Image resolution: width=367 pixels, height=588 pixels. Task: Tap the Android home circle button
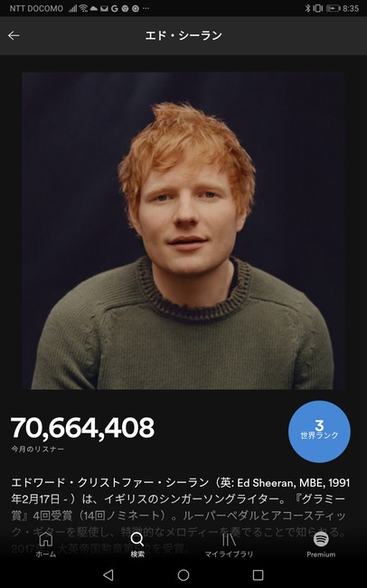coord(183,574)
